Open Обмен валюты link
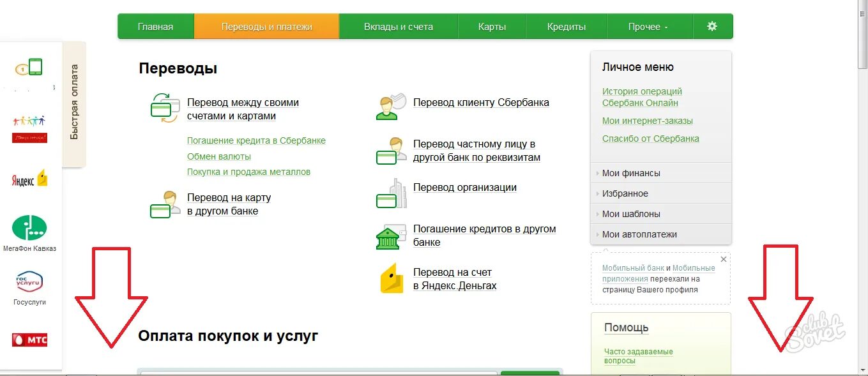 (219, 156)
